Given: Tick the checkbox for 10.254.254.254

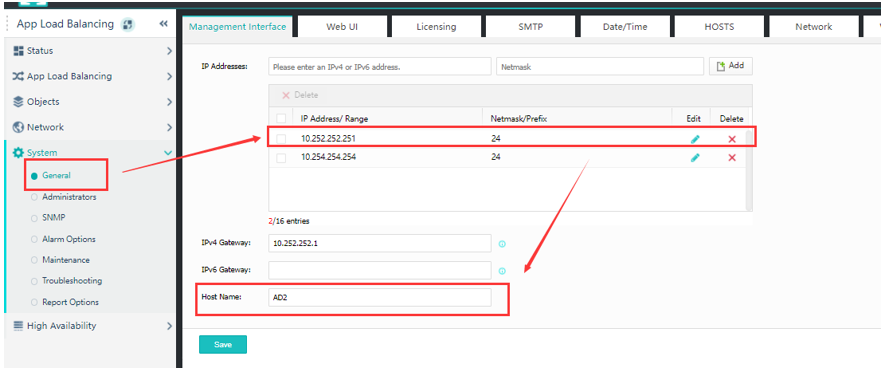Looking at the screenshot, I should [x=281, y=158].
